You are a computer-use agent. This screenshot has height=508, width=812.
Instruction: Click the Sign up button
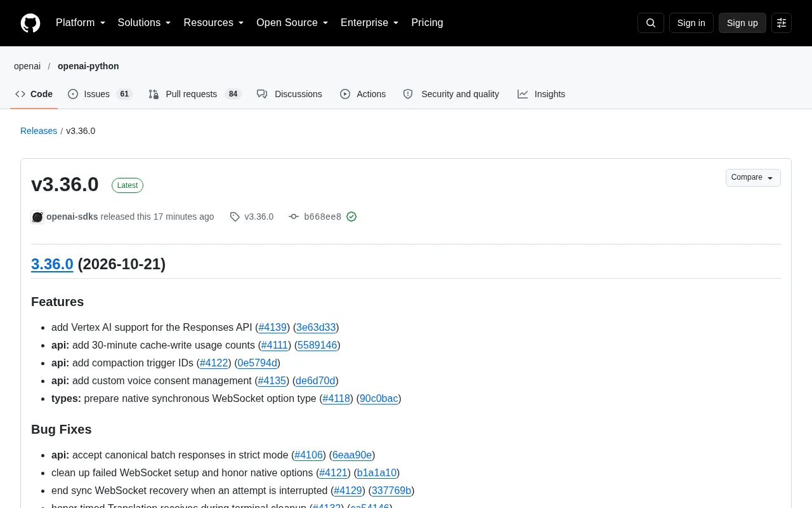click(742, 23)
